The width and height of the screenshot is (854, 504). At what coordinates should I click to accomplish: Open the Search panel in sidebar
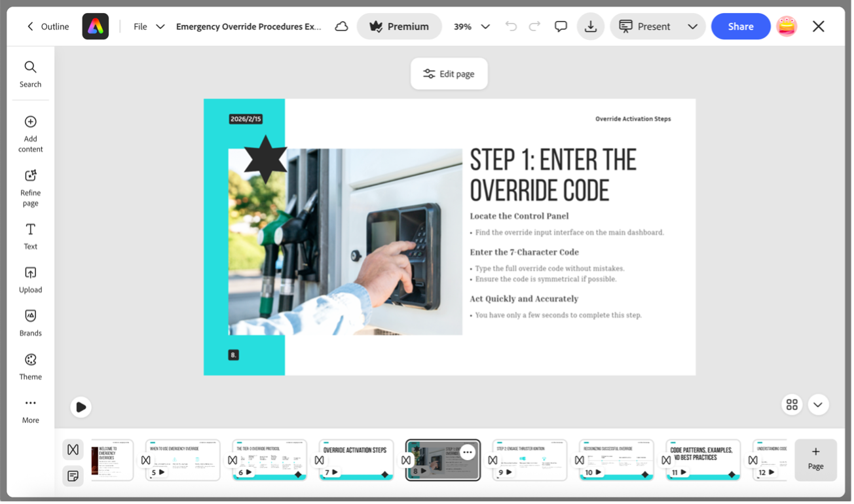click(x=30, y=73)
